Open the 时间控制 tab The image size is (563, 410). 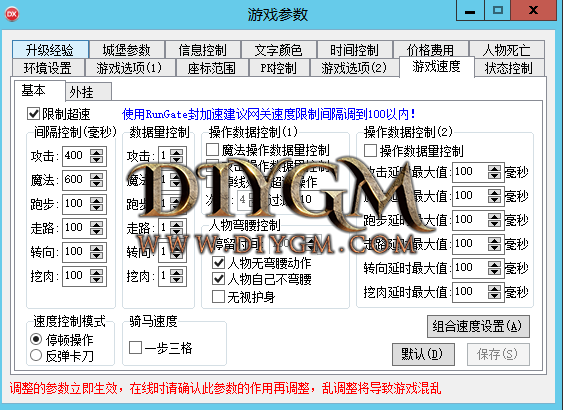click(x=354, y=50)
